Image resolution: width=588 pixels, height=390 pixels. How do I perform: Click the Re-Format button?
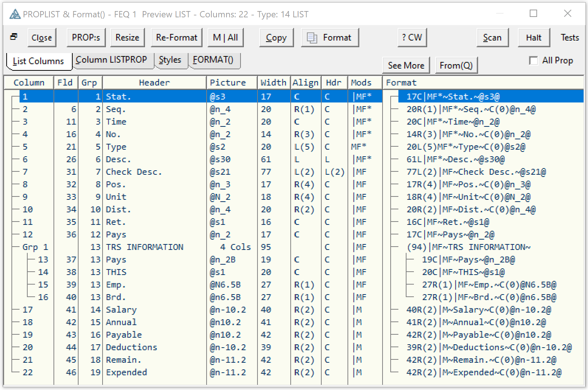177,38
